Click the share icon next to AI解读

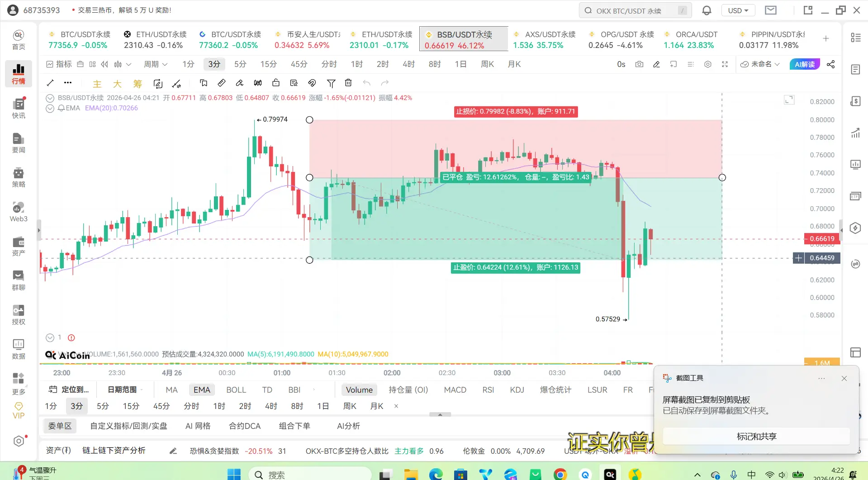[x=831, y=64]
